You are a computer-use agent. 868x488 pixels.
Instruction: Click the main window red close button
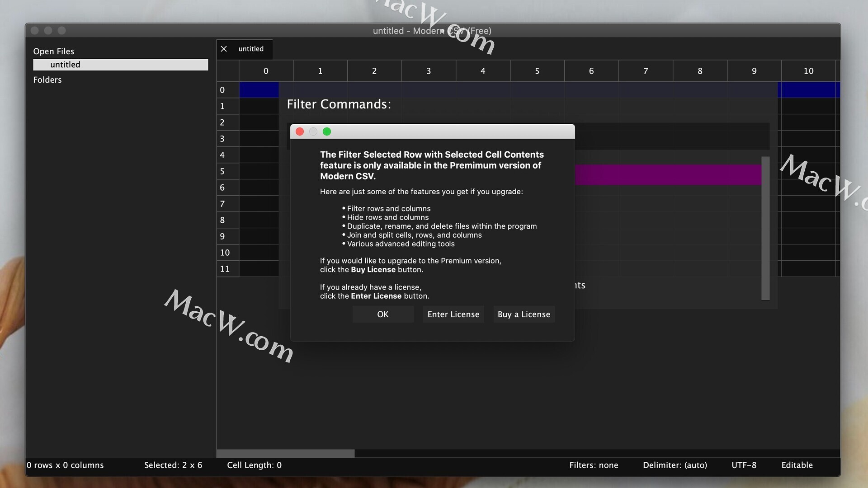click(35, 30)
